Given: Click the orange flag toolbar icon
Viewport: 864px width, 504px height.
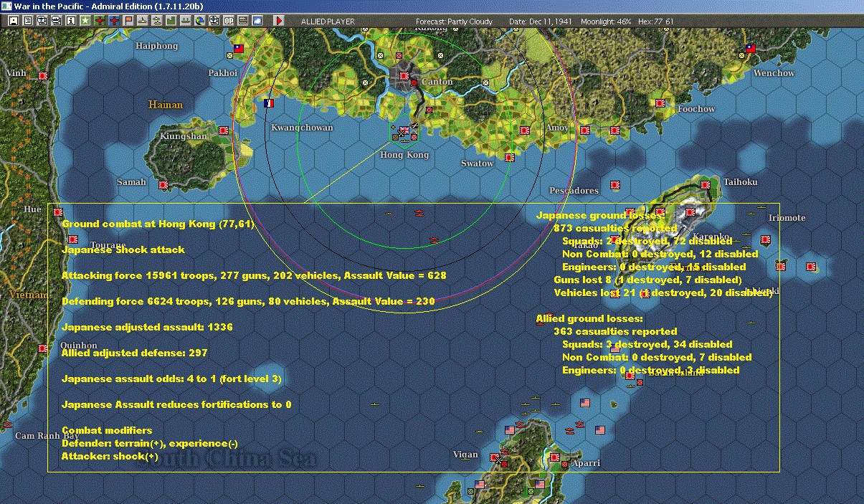Looking at the screenshot, I should 128,21.
